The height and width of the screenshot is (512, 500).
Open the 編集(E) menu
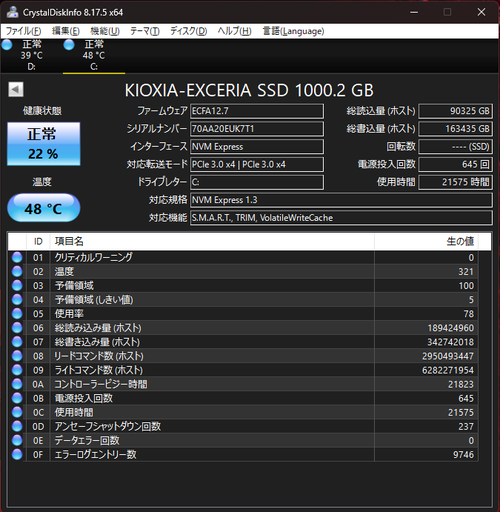(66, 31)
